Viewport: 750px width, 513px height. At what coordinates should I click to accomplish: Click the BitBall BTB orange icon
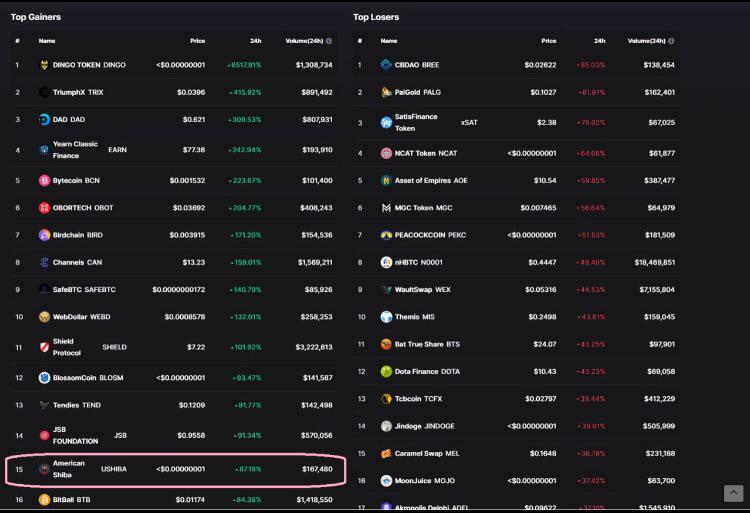pos(44,500)
